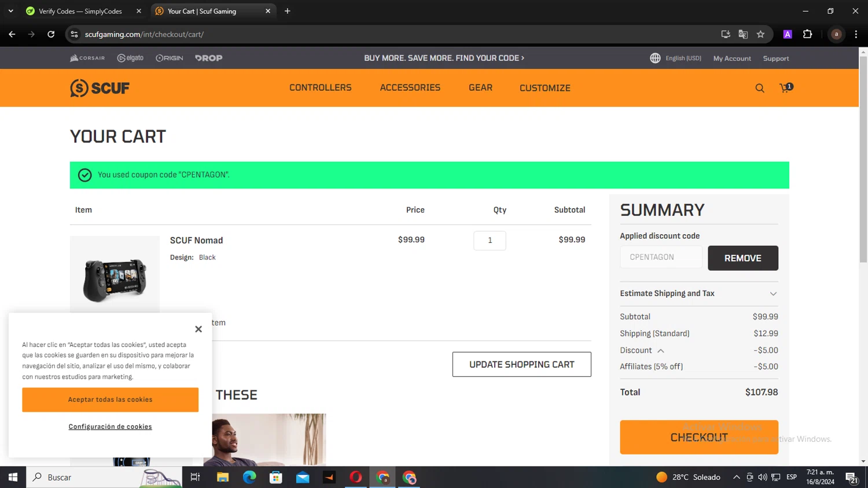Open Mail app from taskbar
Viewport: 868px width, 488px height.
(x=303, y=477)
